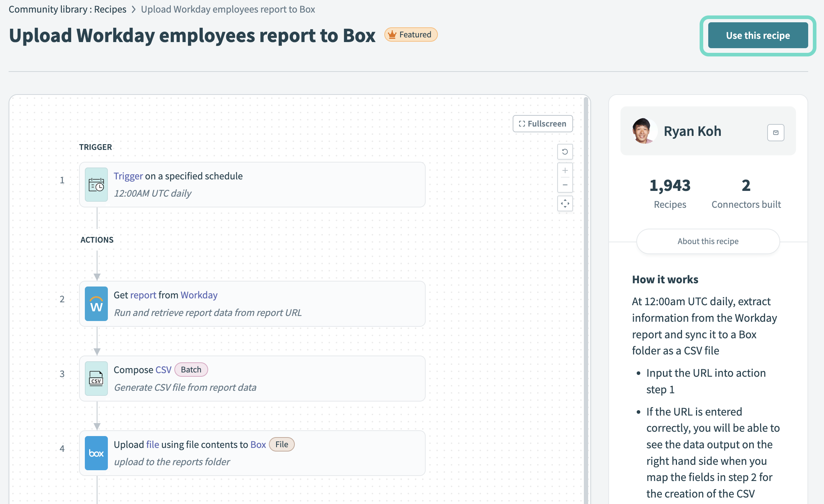Reset canvas view with the rotate arrow icon

pos(565,152)
